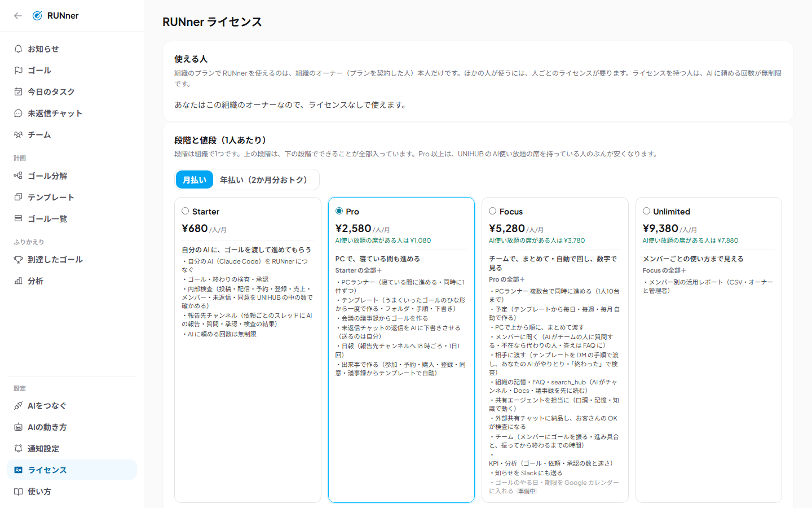Click the back arrow icon

tap(18, 16)
